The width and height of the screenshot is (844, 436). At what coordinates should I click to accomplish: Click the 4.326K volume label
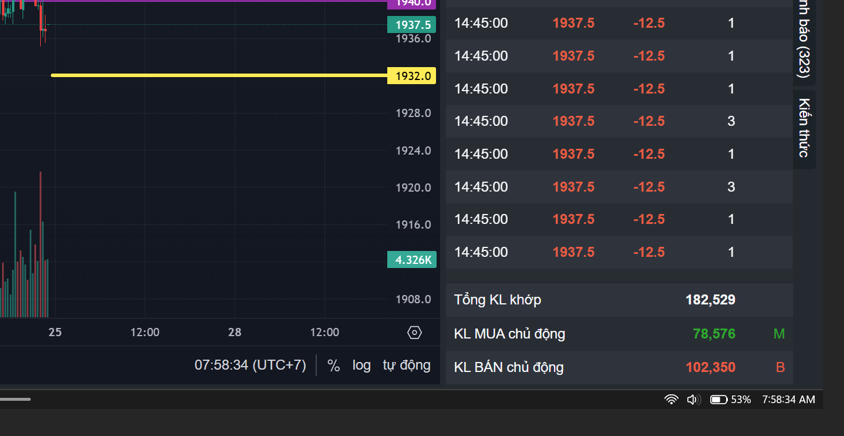[412, 260]
